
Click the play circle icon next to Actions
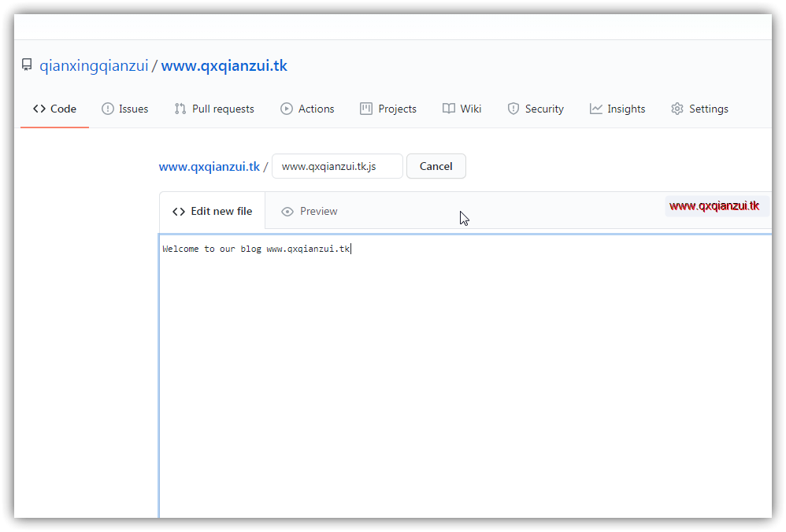[287, 109]
